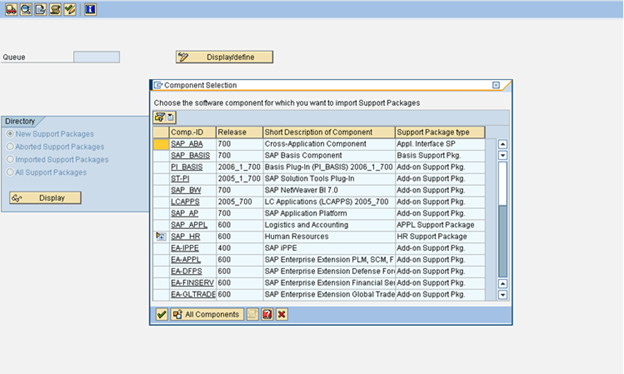
Task: Click the Short Description of Component column header
Action: click(x=329, y=132)
